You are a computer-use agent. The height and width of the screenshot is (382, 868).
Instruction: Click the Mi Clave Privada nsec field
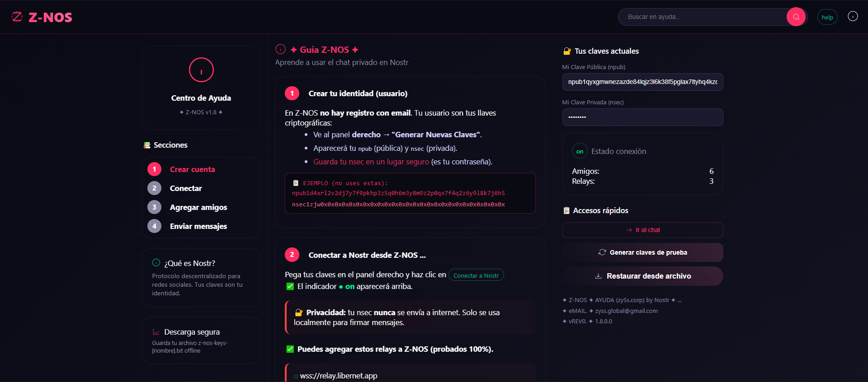click(642, 117)
